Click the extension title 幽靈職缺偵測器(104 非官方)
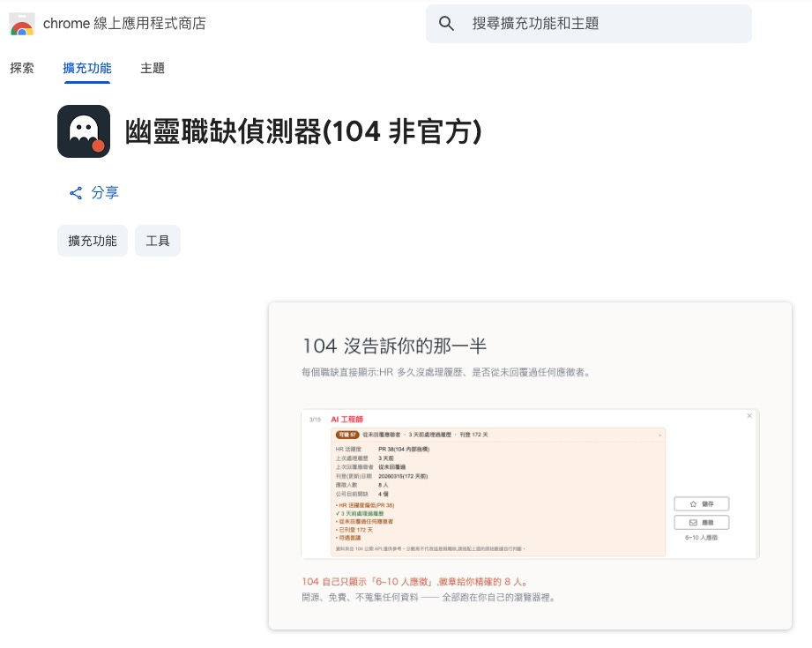Image resolution: width=812 pixels, height=648 pixels. 303,131
